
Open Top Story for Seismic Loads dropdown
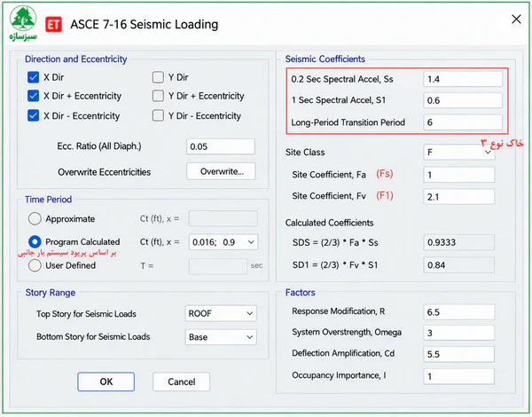(221, 313)
